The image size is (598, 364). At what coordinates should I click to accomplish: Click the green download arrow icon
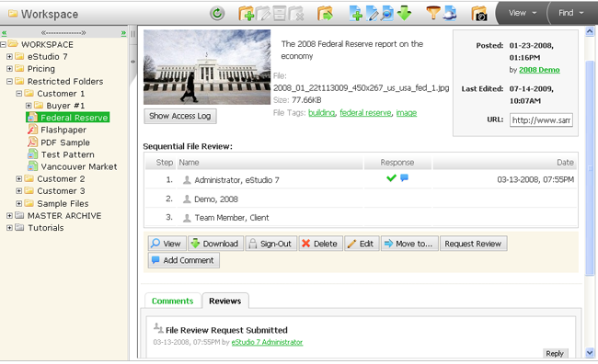point(404,13)
